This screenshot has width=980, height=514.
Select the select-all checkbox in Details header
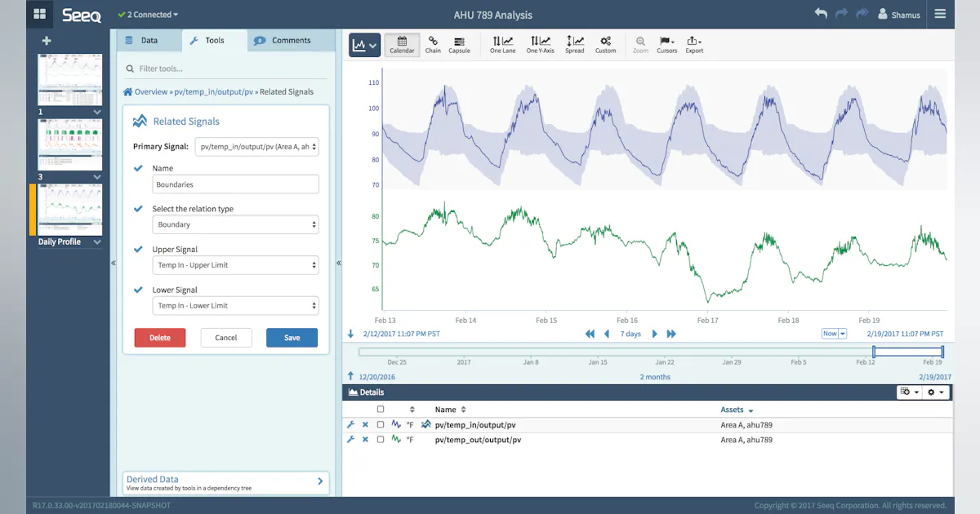tap(380, 409)
